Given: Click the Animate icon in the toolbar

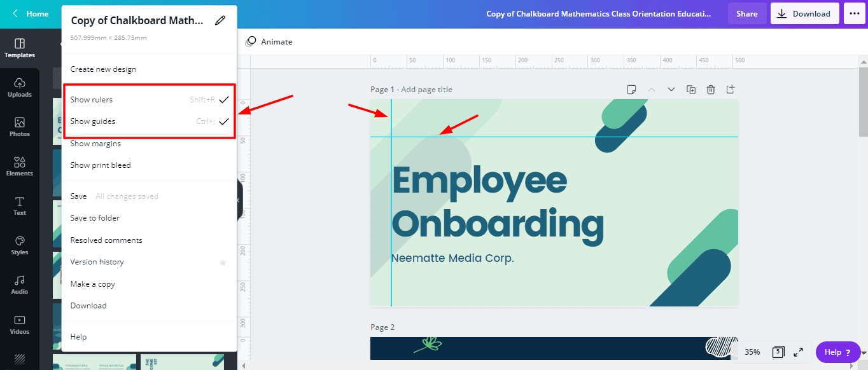Looking at the screenshot, I should pyautogui.click(x=251, y=41).
